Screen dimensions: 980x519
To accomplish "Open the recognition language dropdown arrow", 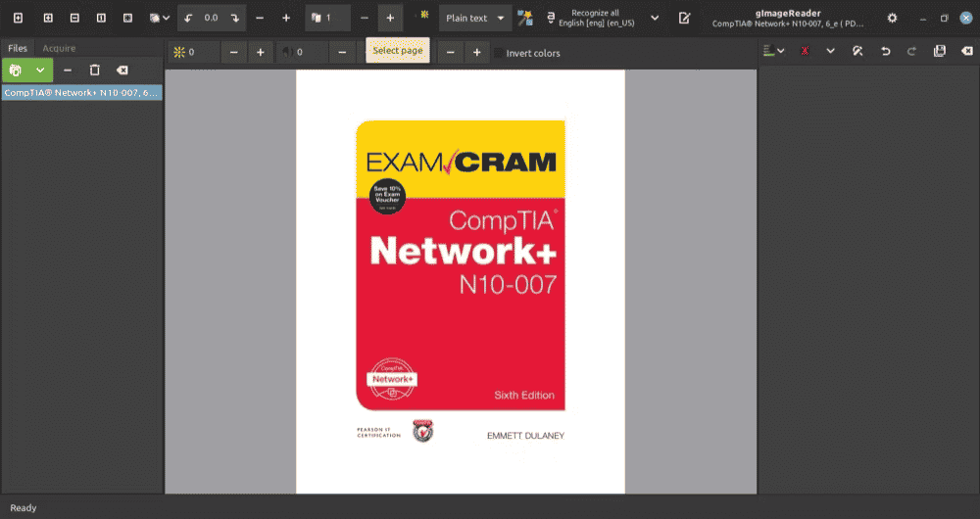I will tap(655, 18).
